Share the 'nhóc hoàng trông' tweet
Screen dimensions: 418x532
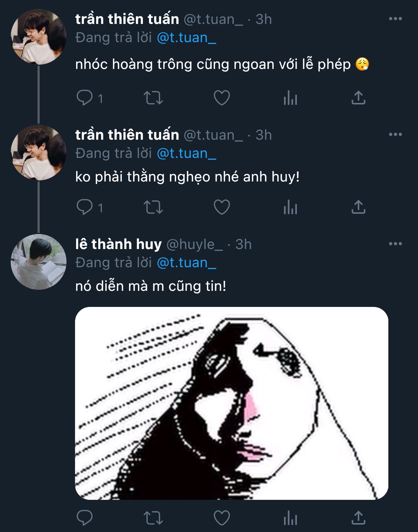point(358,98)
